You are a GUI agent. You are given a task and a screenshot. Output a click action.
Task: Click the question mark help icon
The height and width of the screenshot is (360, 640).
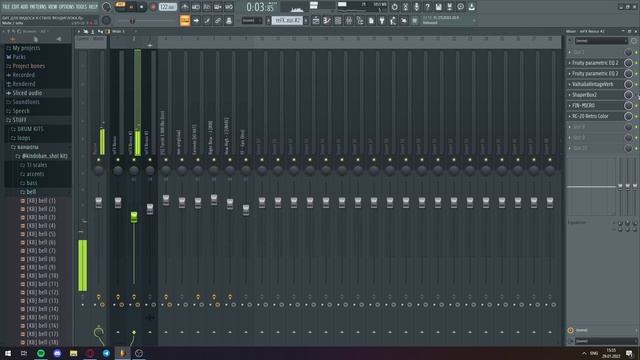[x=427, y=7]
